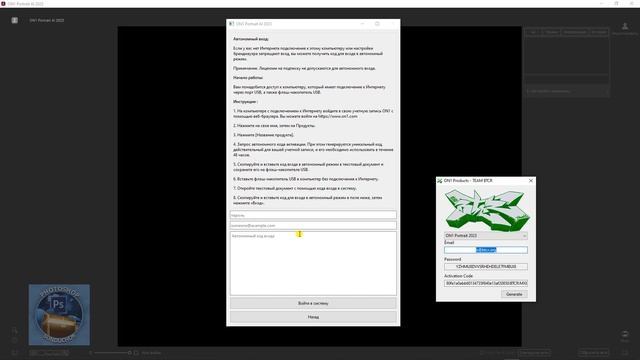Click the user account icon in main window
The width and height of the screenshot is (640, 360).
(x=624, y=27)
